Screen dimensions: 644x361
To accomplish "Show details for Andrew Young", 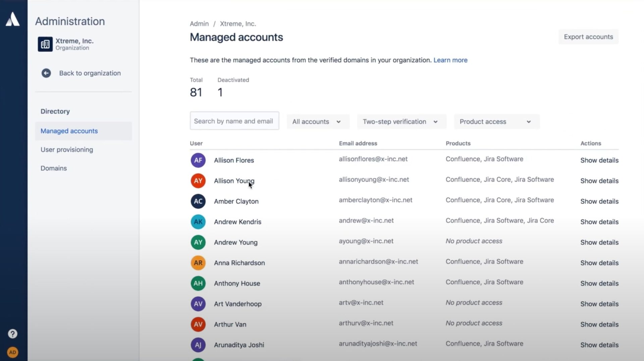I will (x=599, y=242).
